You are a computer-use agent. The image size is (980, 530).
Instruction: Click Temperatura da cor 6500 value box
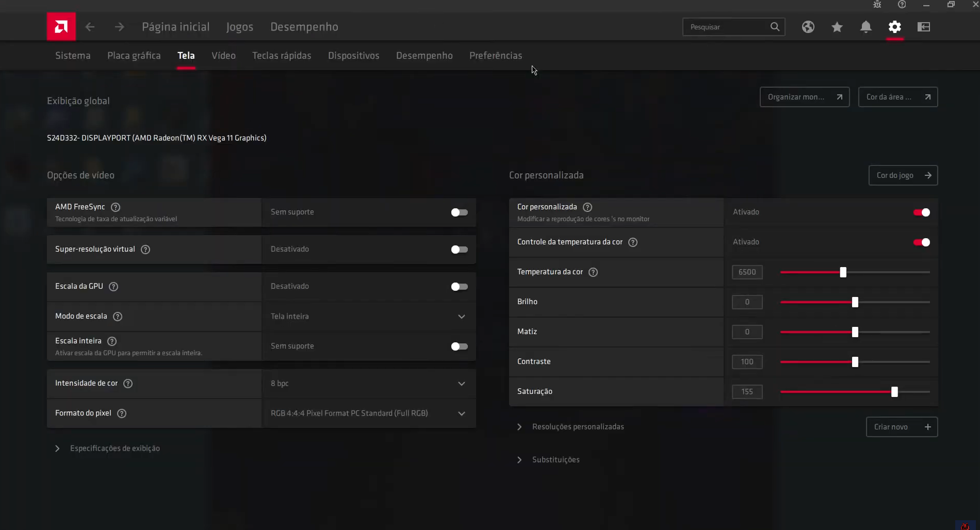[x=747, y=272]
